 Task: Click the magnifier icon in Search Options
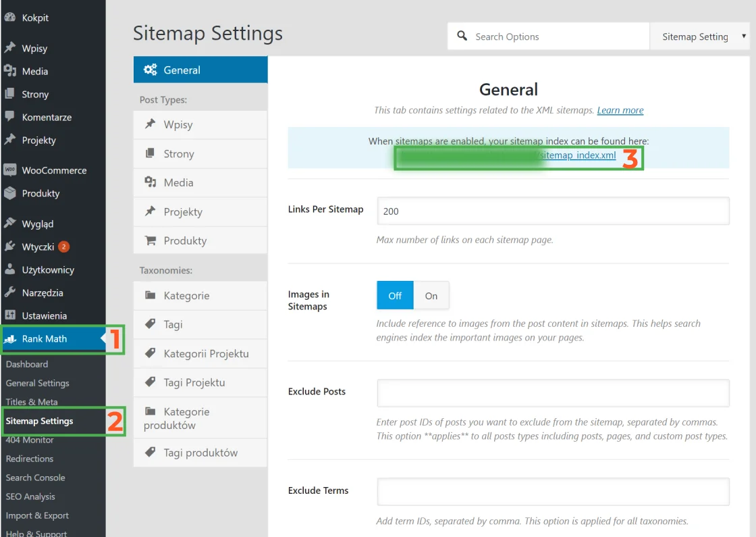(x=462, y=36)
